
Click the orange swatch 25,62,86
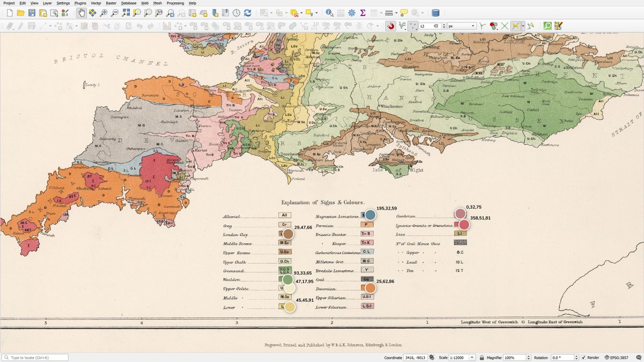click(370, 288)
